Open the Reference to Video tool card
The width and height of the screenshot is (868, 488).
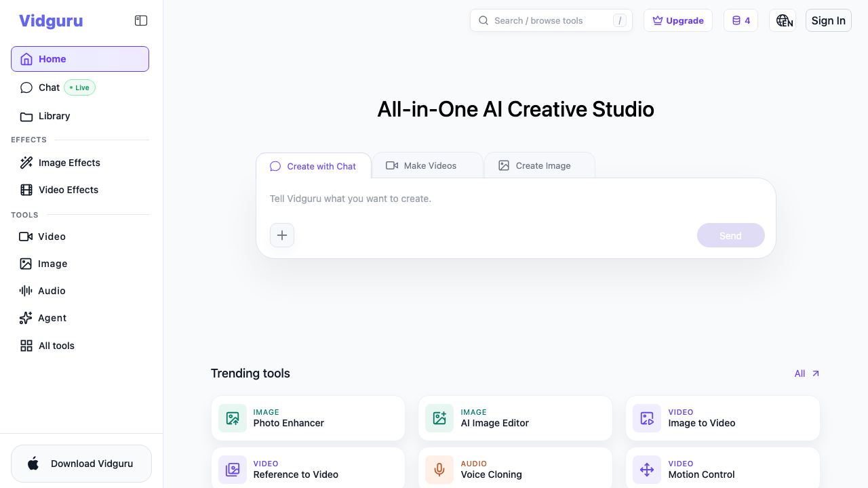pos(308,469)
